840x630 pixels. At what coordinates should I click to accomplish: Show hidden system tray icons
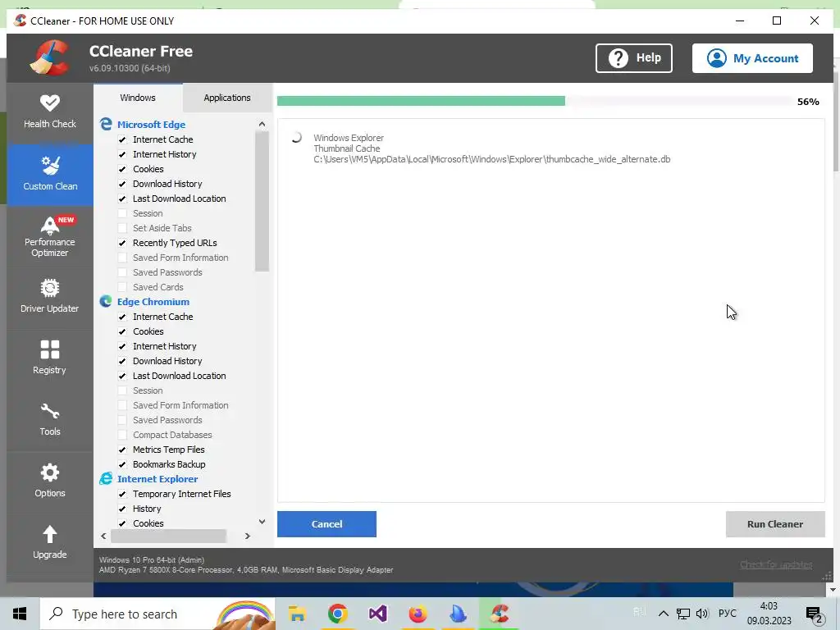click(663, 614)
